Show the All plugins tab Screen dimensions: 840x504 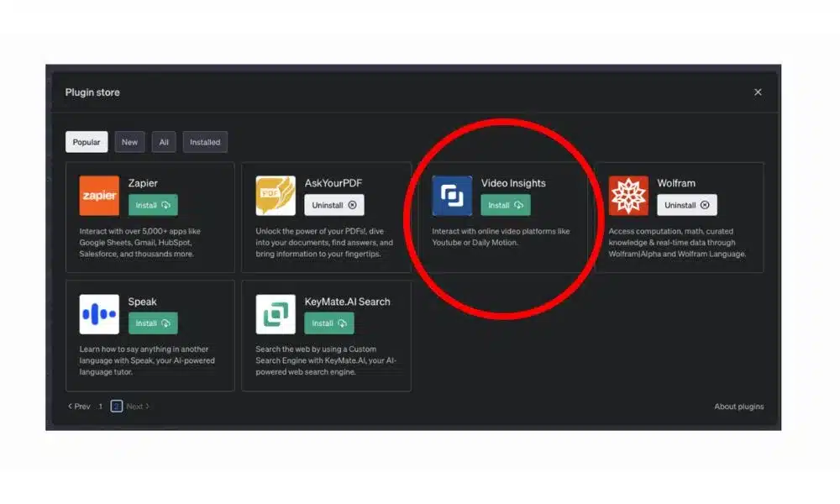click(x=164, y=142)
